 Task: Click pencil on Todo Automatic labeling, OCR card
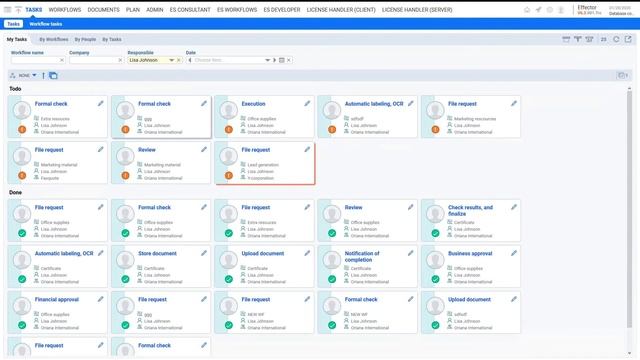(410, 104)
